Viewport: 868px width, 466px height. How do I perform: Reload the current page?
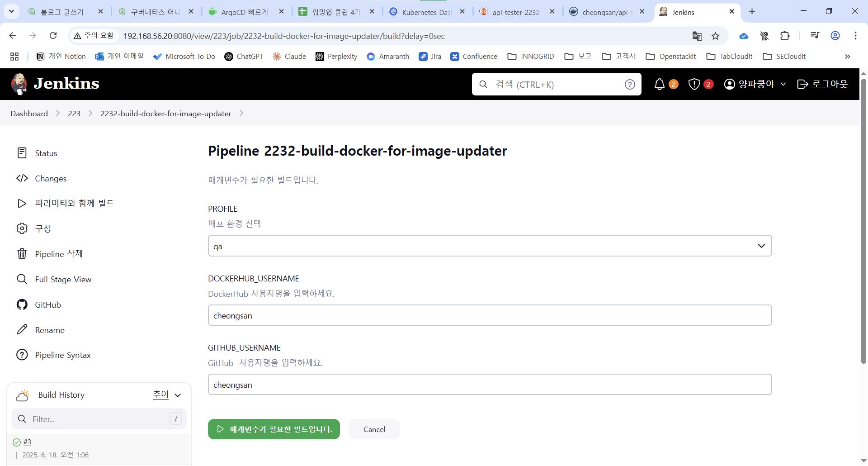(x=53, y=36)
